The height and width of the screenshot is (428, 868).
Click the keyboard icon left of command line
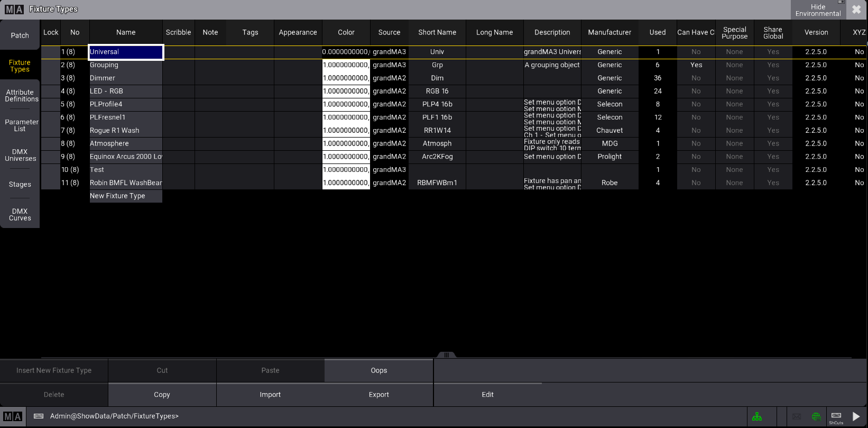pyautogui.click(x=39, y=416)
